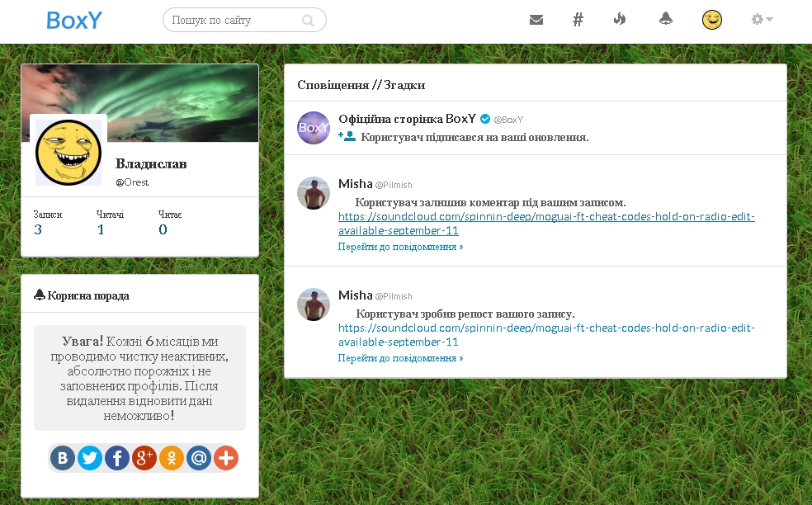Image resolution: width=812 pixels, height=505 pixels.
Task: Click the magnifier search icon
Action: (x=309, y=21)
